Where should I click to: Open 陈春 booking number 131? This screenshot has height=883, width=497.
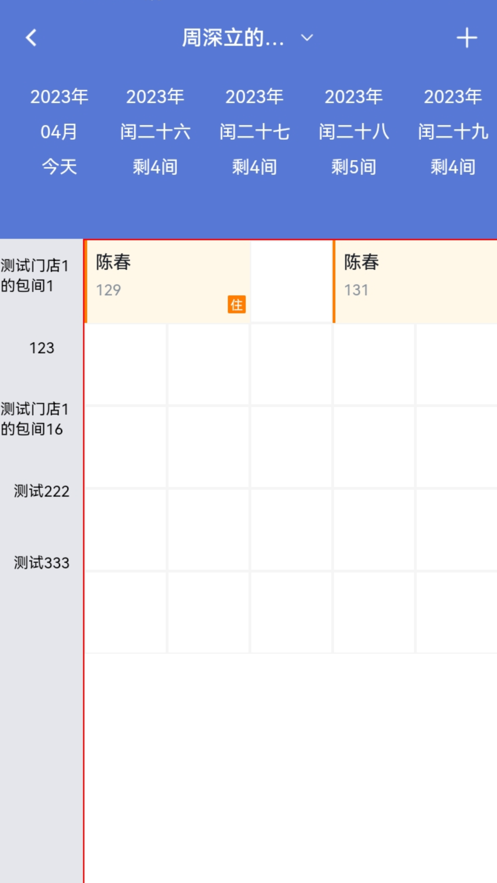[x=415, y=282]
